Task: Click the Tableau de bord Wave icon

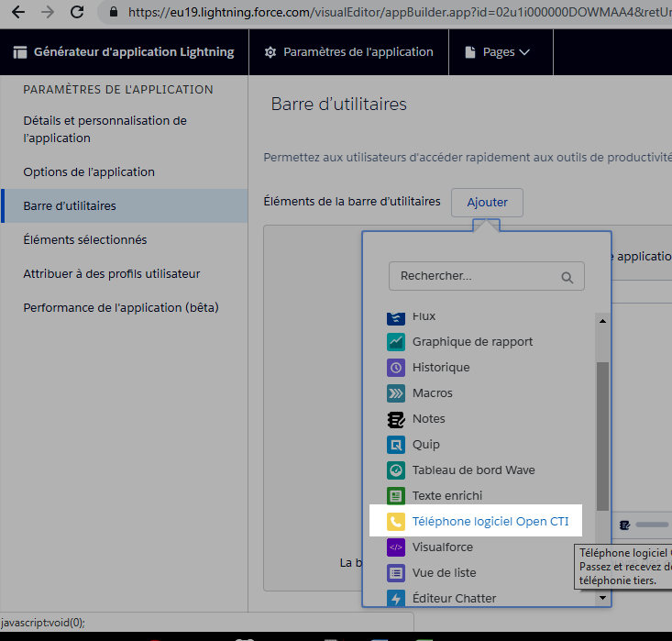Action: 395,470
